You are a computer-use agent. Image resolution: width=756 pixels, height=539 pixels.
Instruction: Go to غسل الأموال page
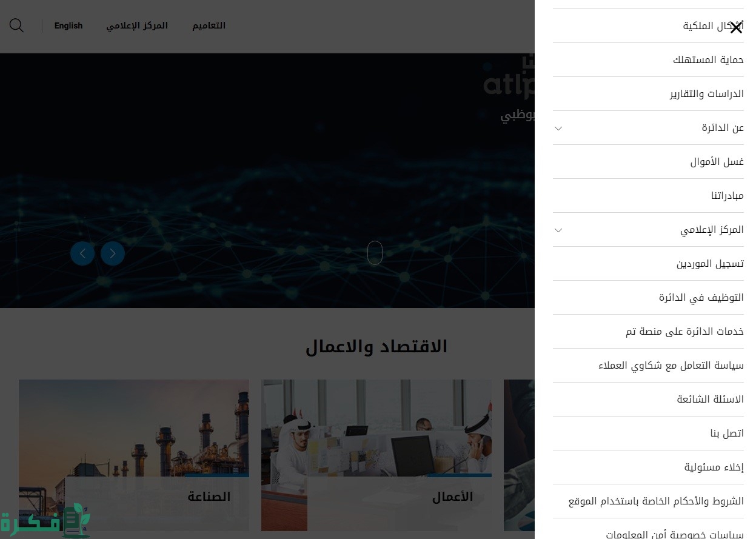click(x=717, y=162)
